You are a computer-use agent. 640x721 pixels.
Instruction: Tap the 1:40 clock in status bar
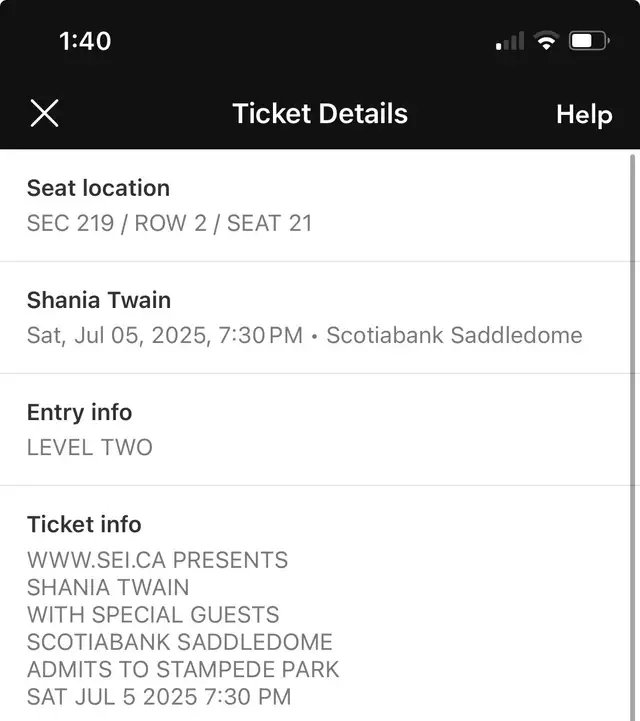pos(85,41)
